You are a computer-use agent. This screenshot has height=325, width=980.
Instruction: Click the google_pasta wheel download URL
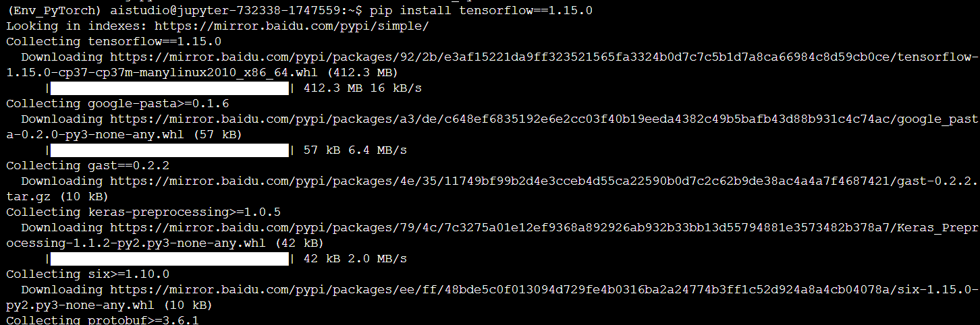[544, 119]
